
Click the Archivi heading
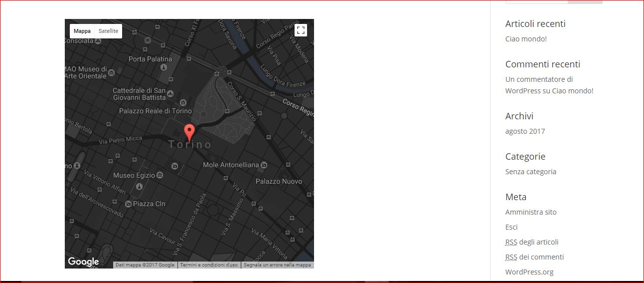click(x=519, y=116)
